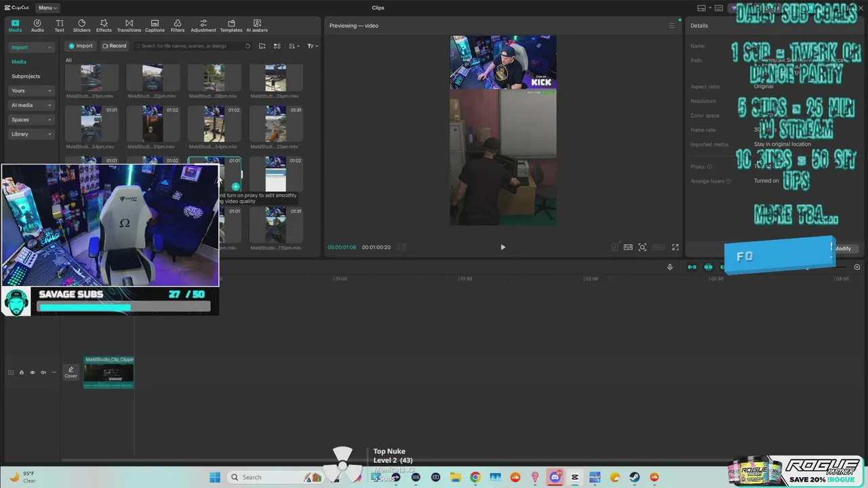Click the 02:00 mark on the timeline ruler
This screenshot has width=868, height=488.
click(x=591, y=279)
